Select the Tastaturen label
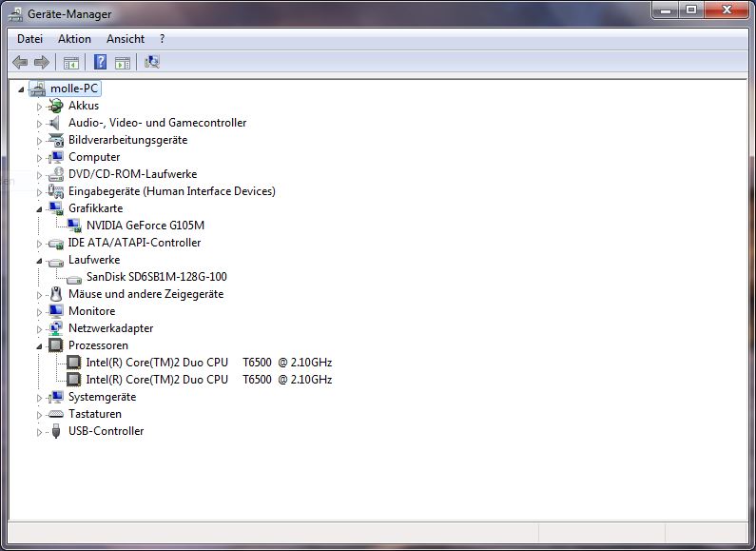 coord(94,414)
